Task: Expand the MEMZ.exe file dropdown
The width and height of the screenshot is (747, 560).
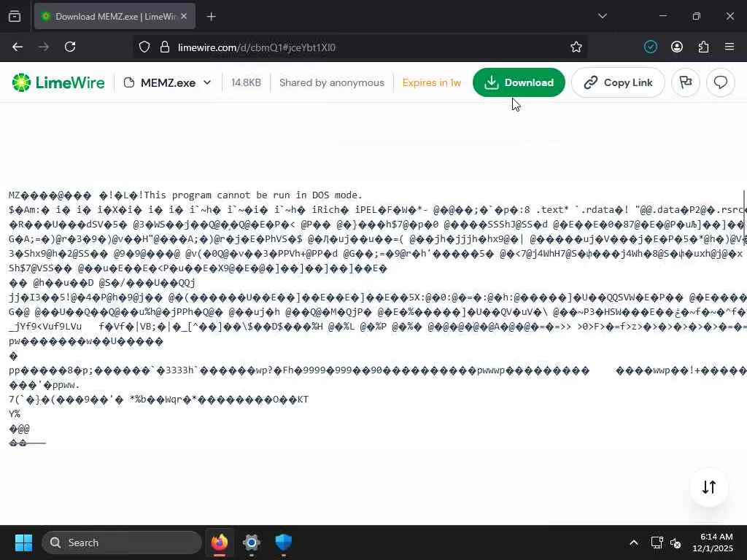Action: (x=167, y=82)
